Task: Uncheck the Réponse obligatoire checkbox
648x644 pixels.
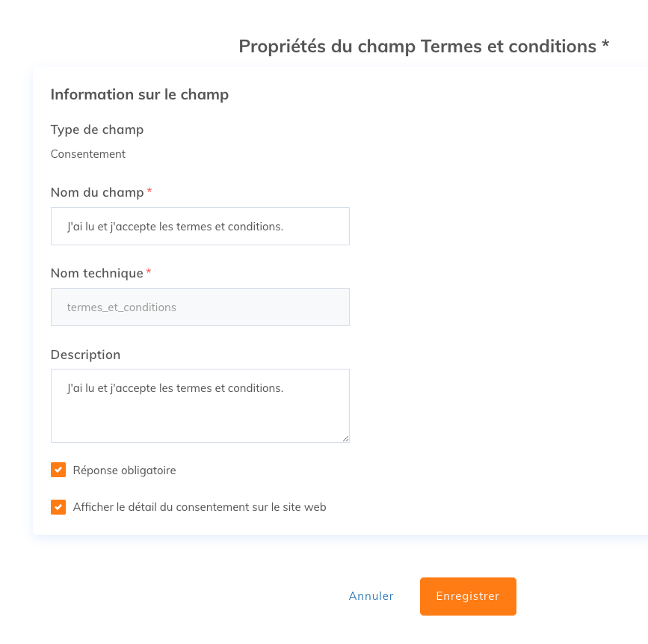Action: (x=58, y=470)
